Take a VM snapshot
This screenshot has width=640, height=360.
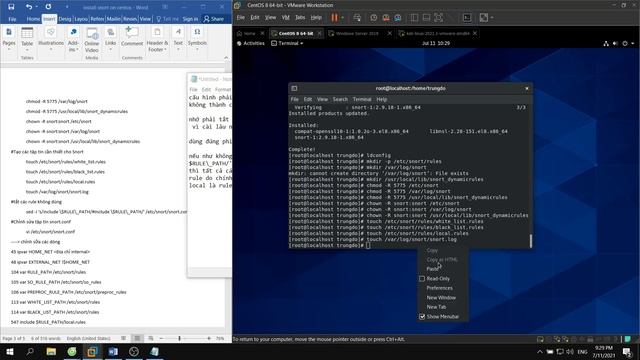coord(373,18)
